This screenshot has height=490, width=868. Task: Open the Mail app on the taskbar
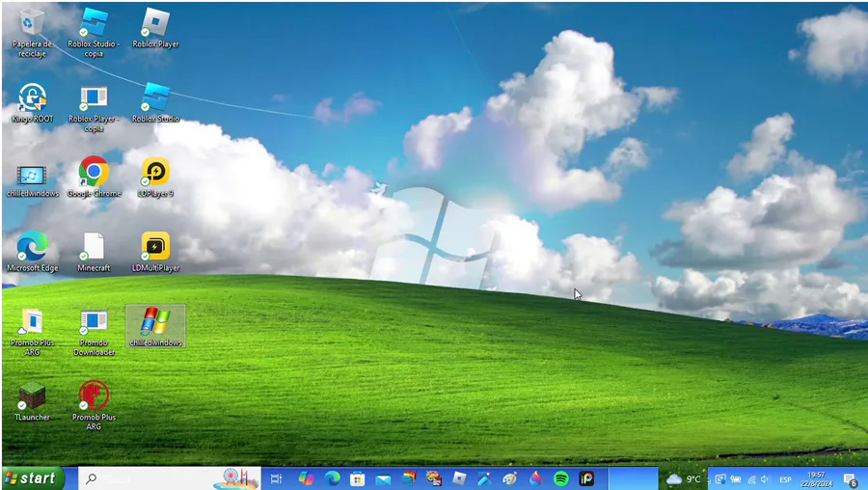tap(383, 479)
